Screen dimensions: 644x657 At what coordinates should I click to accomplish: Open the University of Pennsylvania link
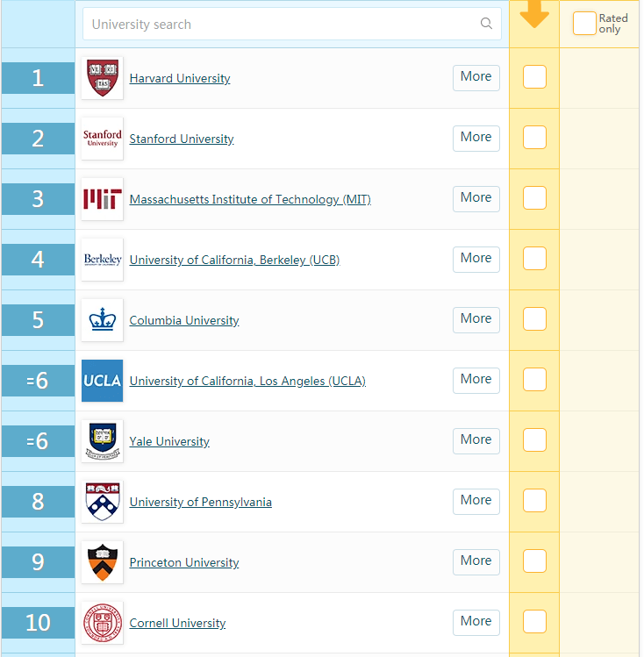pyautogui.click(x=201, y=502)
